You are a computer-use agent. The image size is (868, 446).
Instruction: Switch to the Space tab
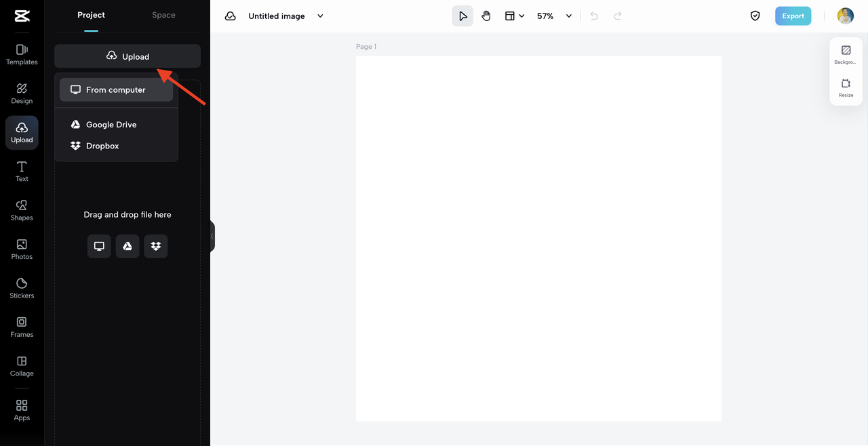pyautogui.click(x=163, y=15)
